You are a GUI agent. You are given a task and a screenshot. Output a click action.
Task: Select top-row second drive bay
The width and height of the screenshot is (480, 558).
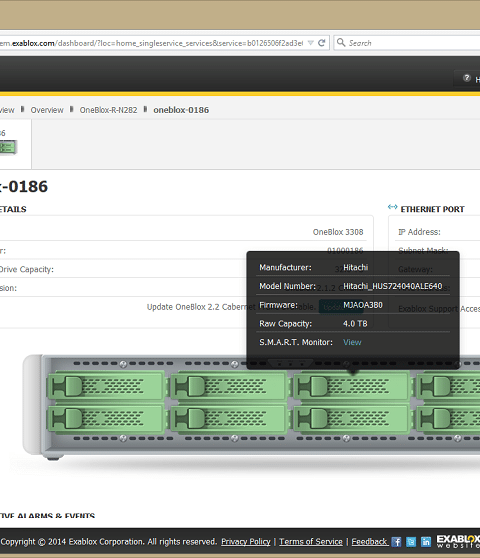[x=229, y=386]
